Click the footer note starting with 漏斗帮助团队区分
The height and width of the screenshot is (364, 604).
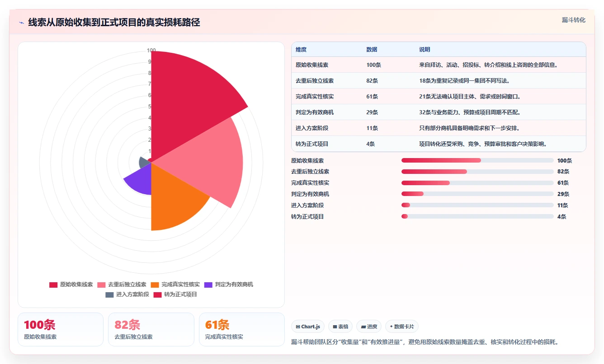(425, 342)
